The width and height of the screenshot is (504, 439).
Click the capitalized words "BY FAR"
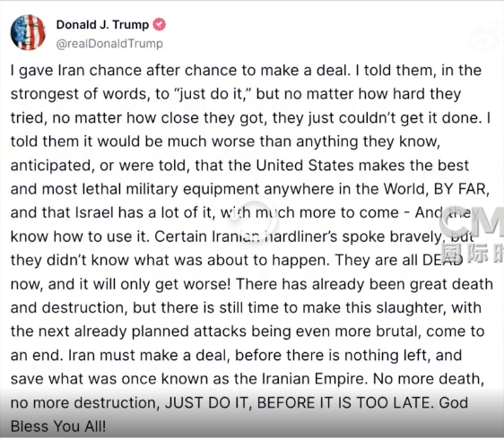click(460, 189)
